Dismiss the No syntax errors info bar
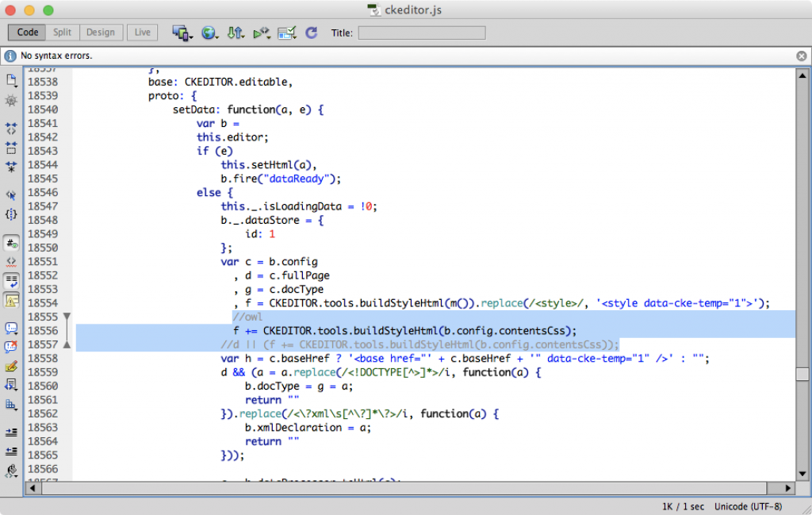 point(801,56)
